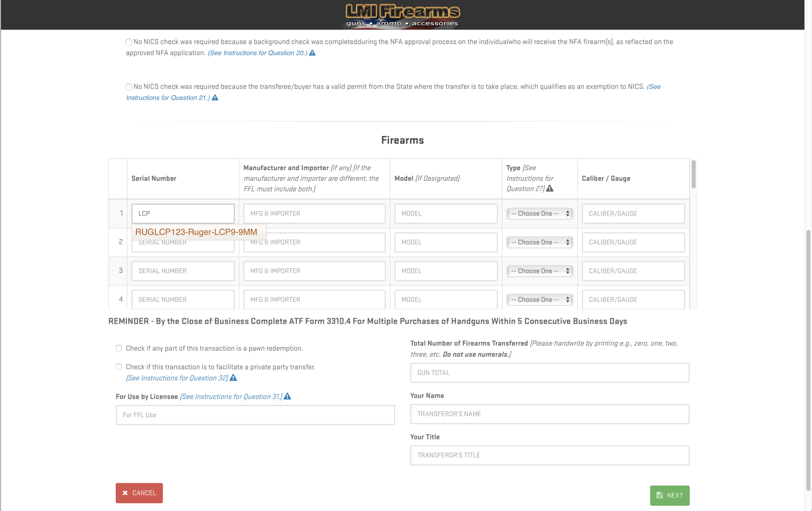
Task: Check the pawn redemption checkbox
Action: click(x=119, y=348)
